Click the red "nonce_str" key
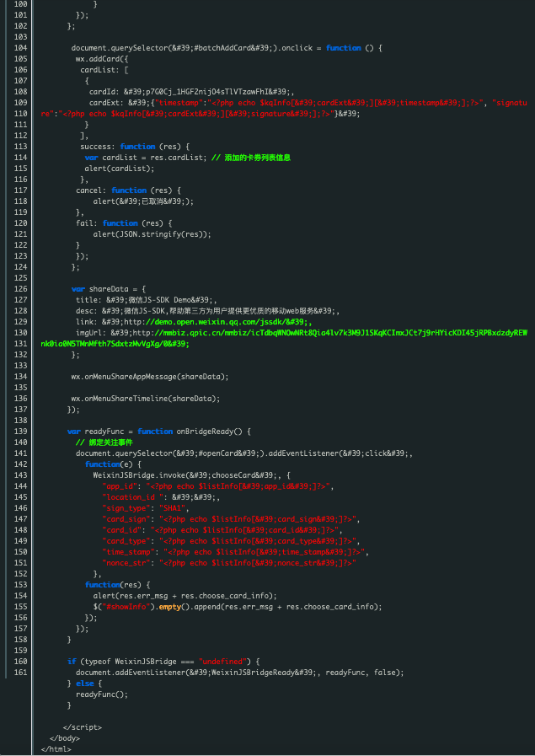 tap(126, 563)
